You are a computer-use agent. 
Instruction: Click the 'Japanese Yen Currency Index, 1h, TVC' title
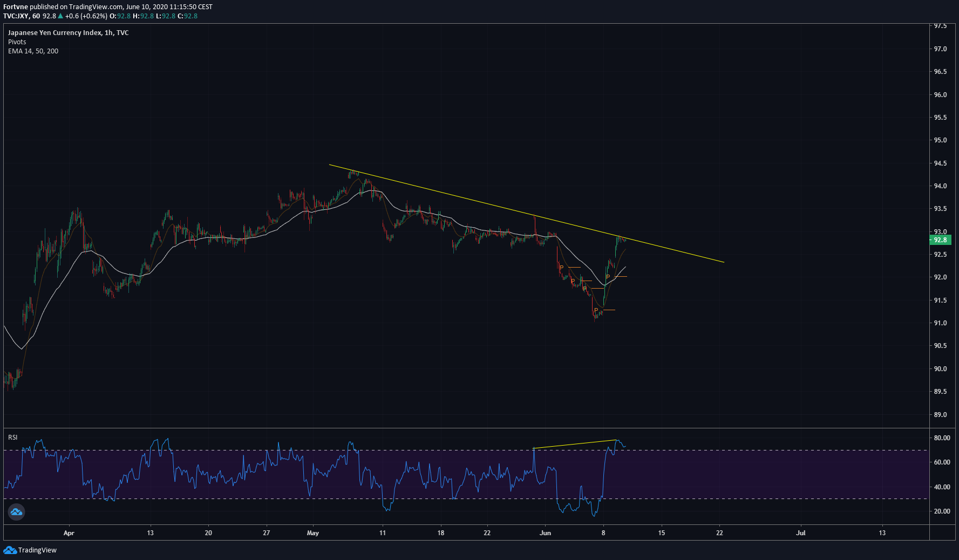click(x=68, y=33)
